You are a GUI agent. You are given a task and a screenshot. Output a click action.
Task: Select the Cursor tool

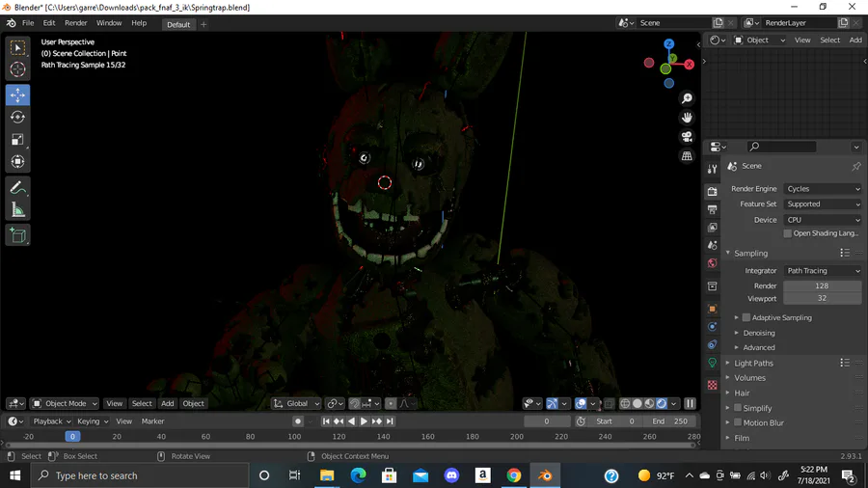coord(17,69)
